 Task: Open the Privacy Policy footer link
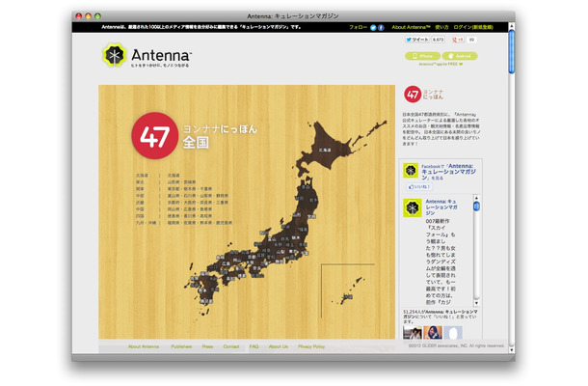coord(311,346)
